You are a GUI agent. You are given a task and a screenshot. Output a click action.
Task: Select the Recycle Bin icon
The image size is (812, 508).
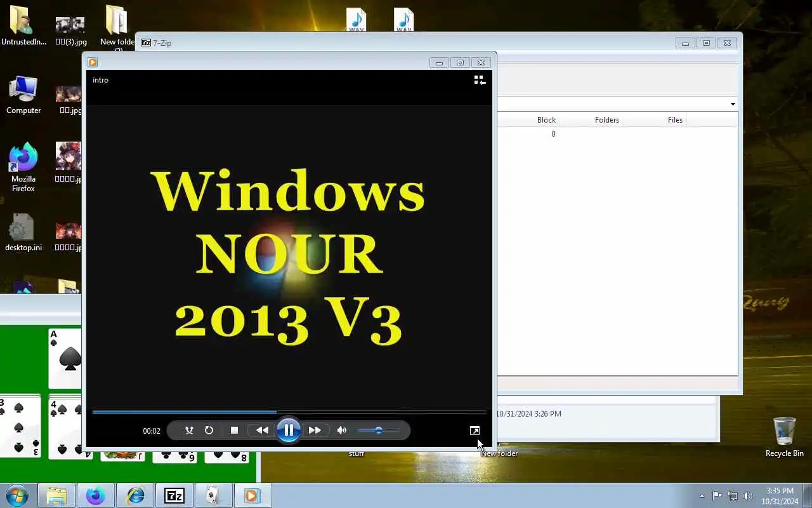(x=785, y=437)
